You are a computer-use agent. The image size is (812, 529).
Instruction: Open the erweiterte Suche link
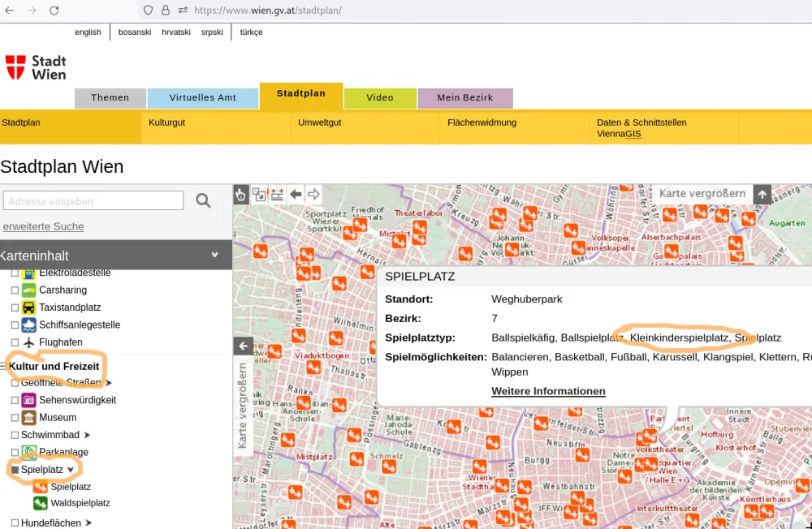[x=44, y=226]
